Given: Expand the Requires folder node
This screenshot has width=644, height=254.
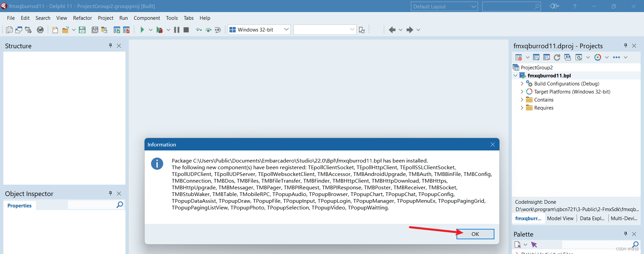Looking at the screenshot, I should (522, 108).
